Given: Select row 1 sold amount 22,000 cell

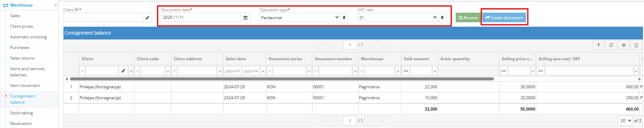Looking at the screenshot, I should pos(420,87).
